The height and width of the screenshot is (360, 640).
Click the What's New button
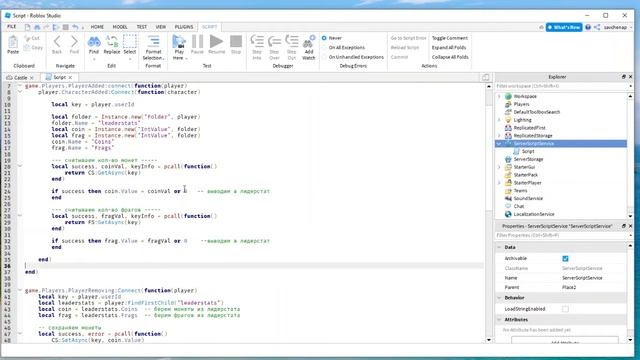coord(564,27)
